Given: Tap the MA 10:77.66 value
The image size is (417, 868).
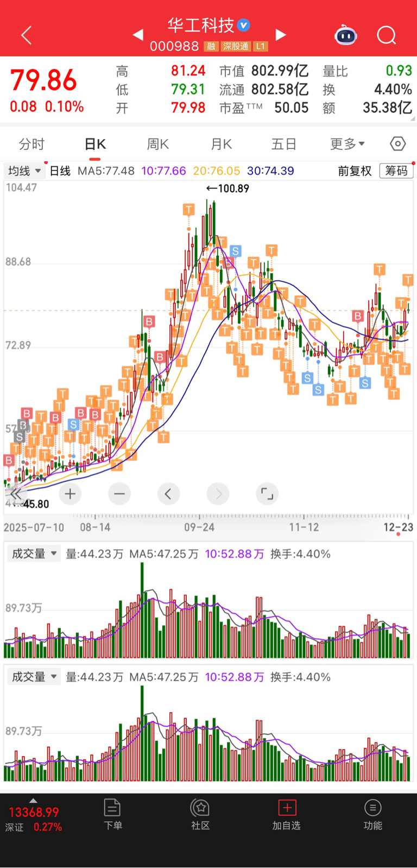Looking at the screenshot, I should tap(163, 171).
